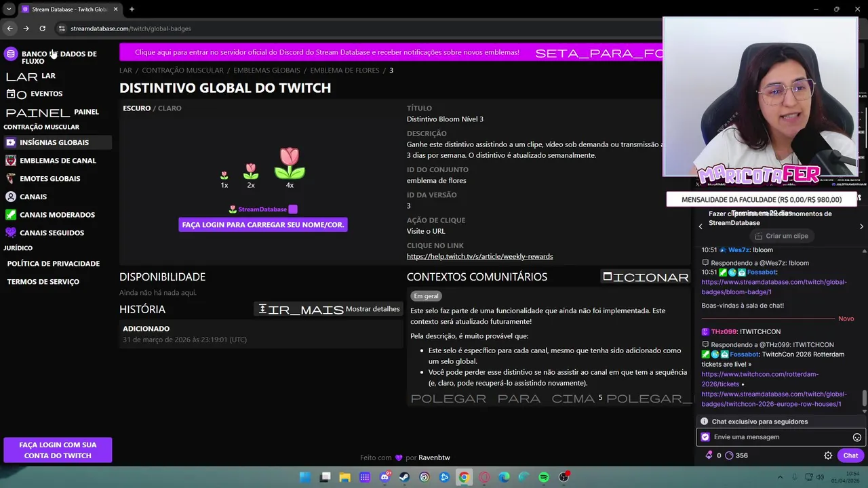Viewport: 868px width, 488px height.
Task: Click the Emblemas de Canal sidebar icon
Action: click(10, 161)
